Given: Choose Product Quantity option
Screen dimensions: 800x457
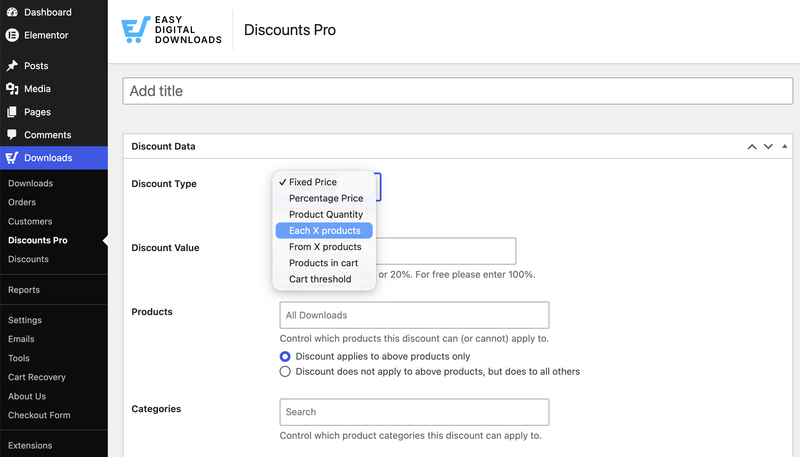Looking at the screenshot, I should pyautogui.click(x=324, y=214).
